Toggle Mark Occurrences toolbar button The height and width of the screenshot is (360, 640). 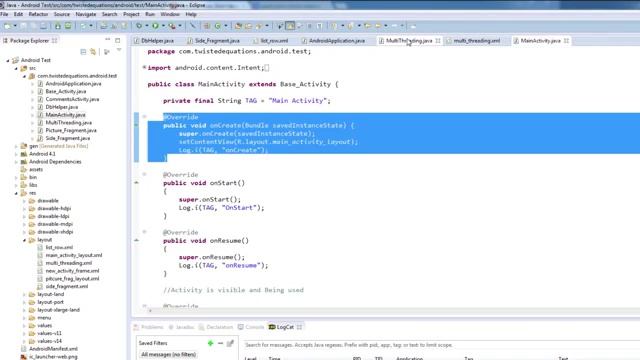tap(290, 26)
